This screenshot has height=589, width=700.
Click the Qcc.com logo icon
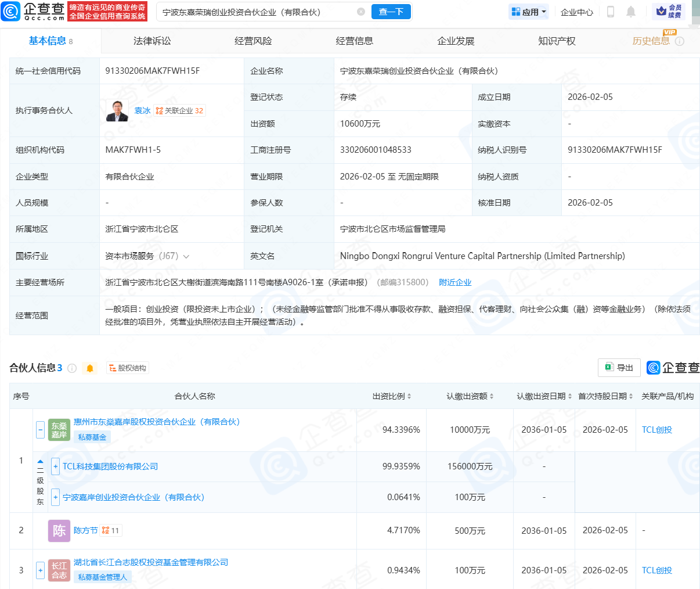[x=11, y=12]
